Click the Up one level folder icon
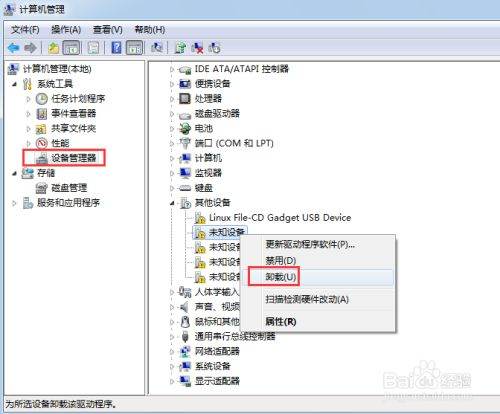The height and width of the screenshot is (414, 500). 54,48
